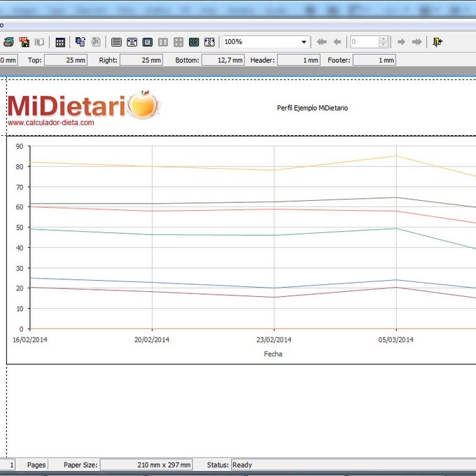Click the Paper Size field 210 mm x 297 mm
The width and height of the screenshot is (476, 476).
146,465
